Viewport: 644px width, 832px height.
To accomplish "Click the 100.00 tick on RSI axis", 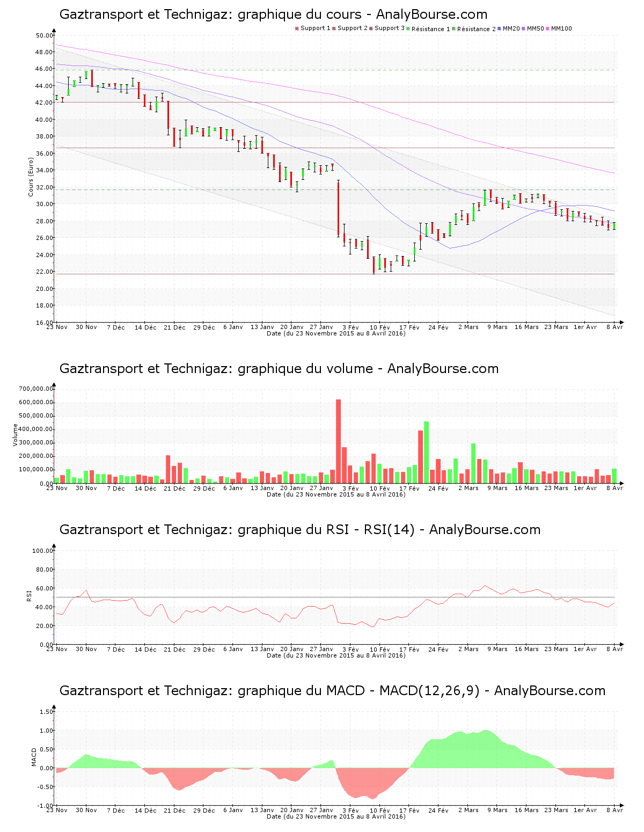I will (42, 551).
